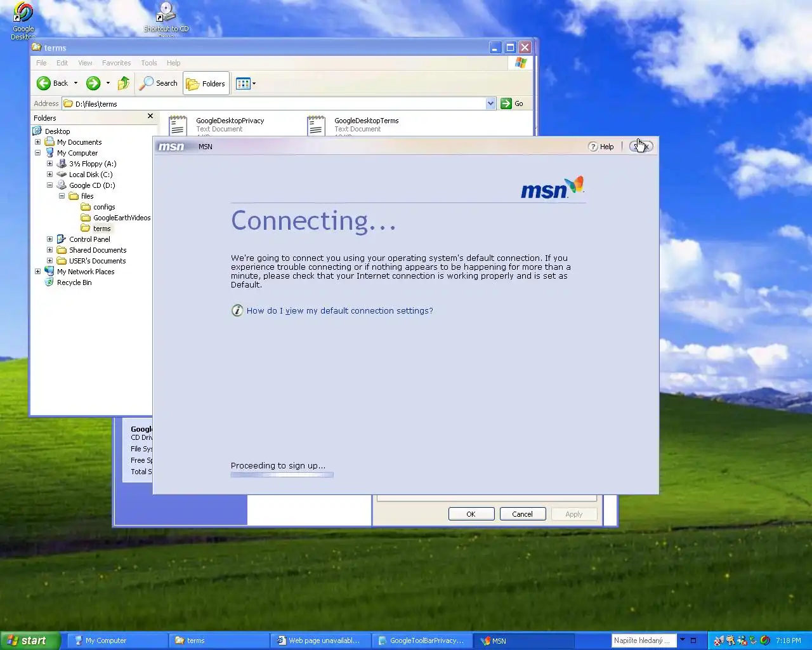The height and width of the screenshot is (650, 812).
Task: Click the green Back arrow in terms window
Action: coord(44,83)
